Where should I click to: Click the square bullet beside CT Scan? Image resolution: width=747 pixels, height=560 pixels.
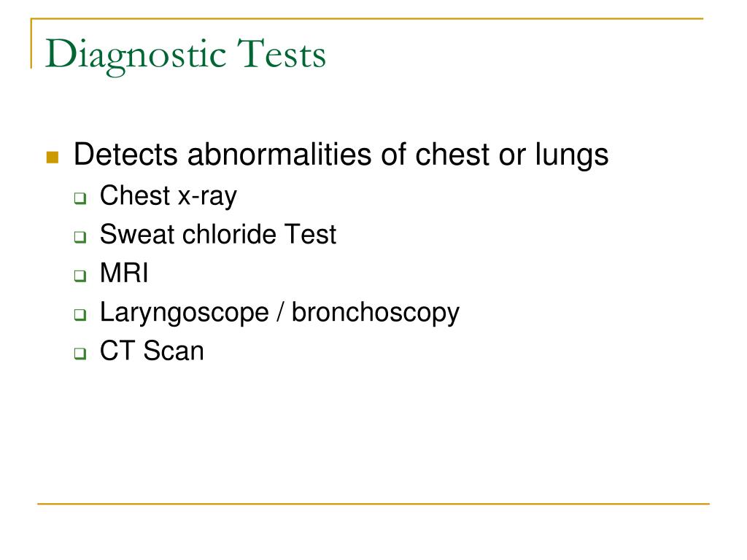tap(80, 354)
